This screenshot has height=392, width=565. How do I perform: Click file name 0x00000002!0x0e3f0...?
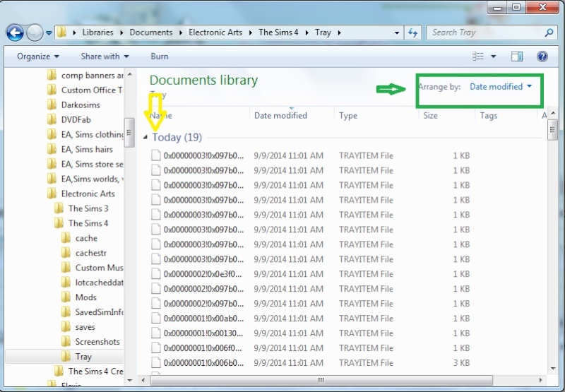point(203,274)
